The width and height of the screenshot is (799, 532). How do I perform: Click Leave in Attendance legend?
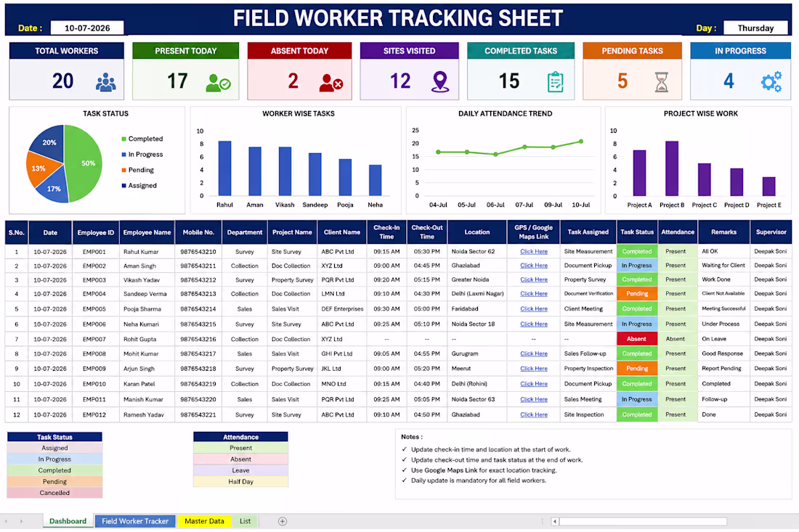240,470
